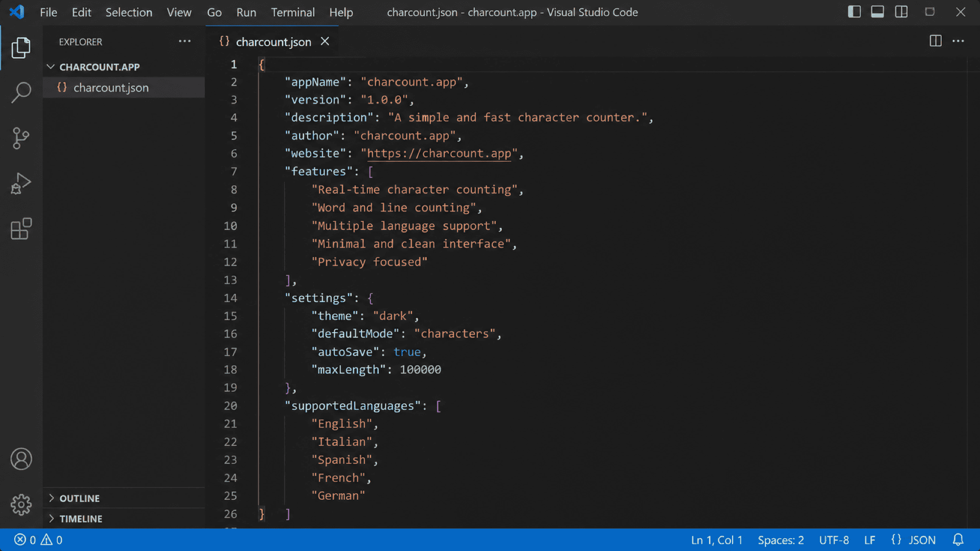
Task: Open the Search view
Action: (x=21, y=92)
